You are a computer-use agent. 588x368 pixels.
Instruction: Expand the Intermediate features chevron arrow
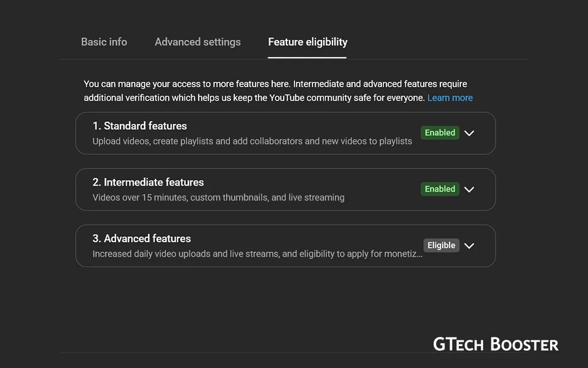(469, 189)
